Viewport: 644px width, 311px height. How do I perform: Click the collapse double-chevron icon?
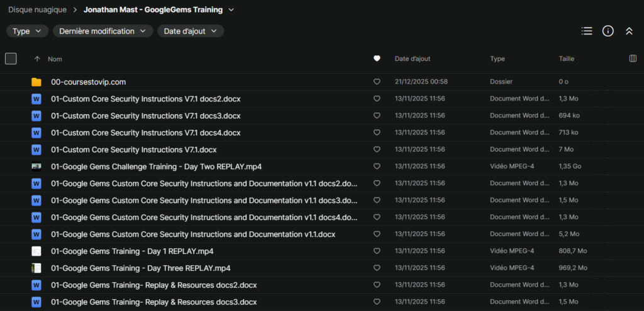[628, 31]
